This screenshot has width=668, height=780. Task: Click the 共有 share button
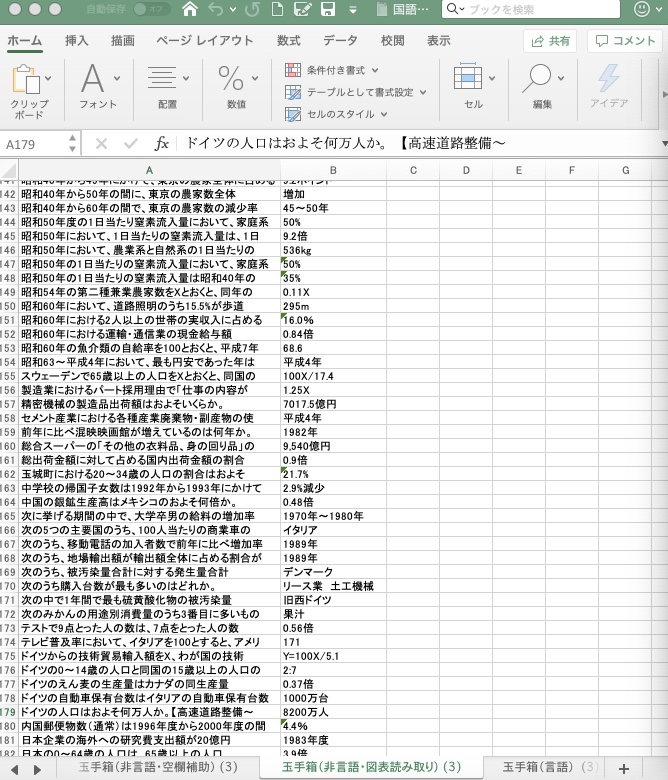[550, 41]
